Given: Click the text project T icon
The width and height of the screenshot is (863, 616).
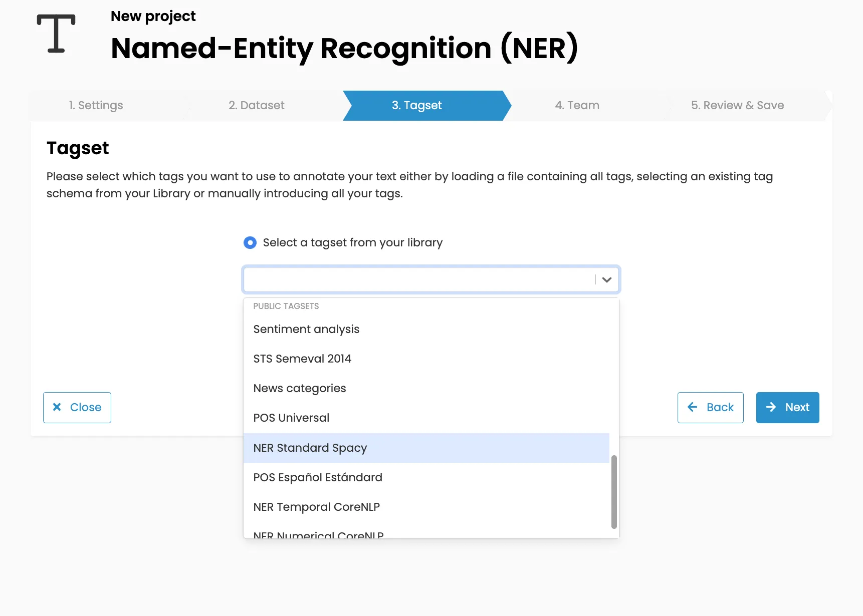Looking at the screenshot, I should (56, 34).
